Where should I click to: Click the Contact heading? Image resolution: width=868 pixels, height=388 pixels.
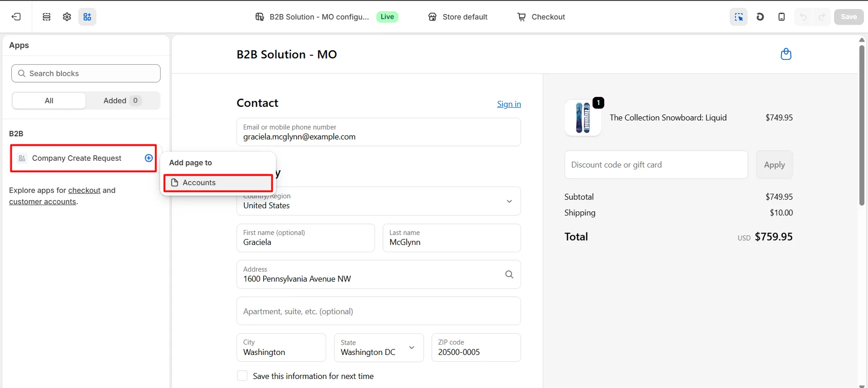pyautogui.click(x=257, y=103)
